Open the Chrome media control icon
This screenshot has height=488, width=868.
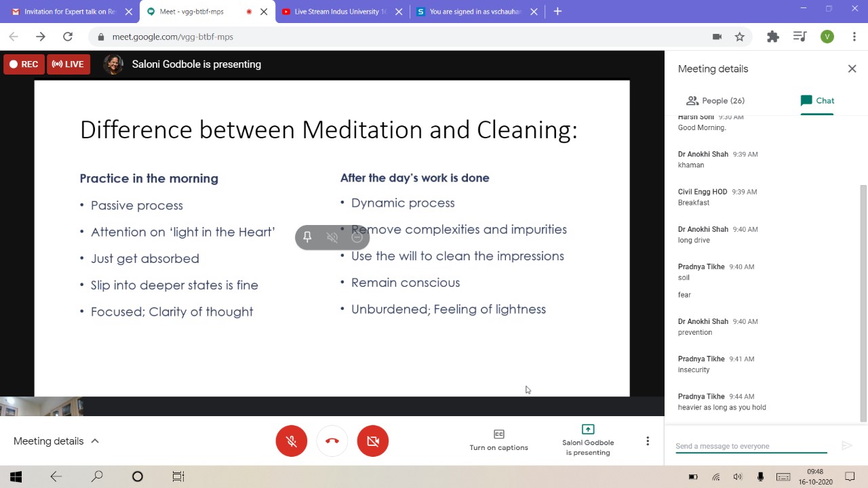(x=800, y=37)
